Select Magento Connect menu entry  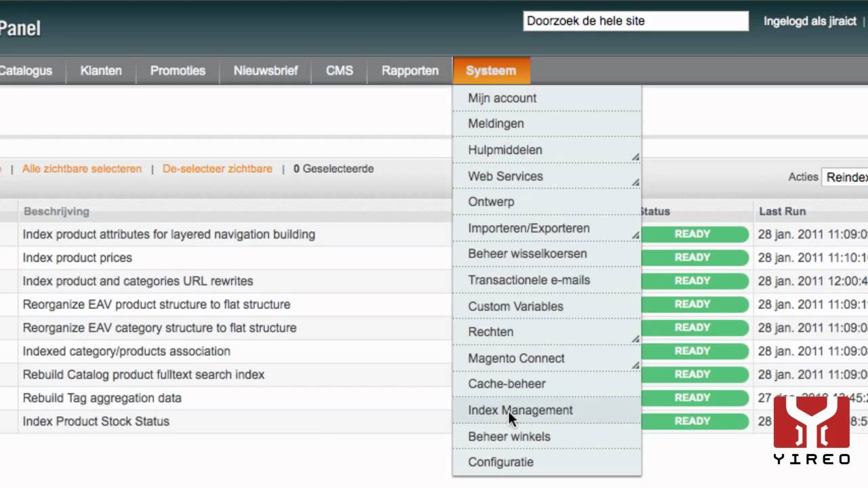point(516,358)
